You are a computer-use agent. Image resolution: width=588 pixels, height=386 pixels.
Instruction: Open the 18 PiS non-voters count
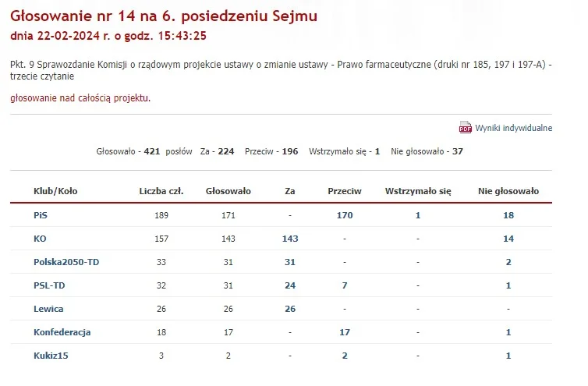click(x=508, y=215)
